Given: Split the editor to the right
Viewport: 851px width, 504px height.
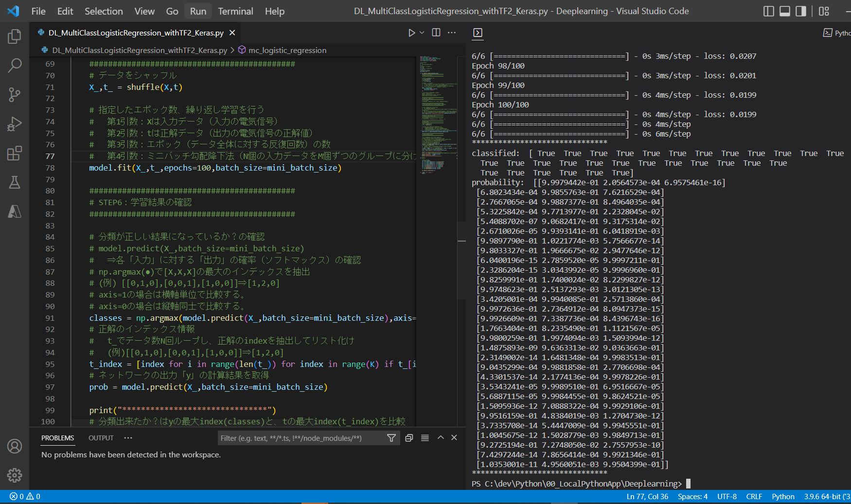Looking at the screenshot, I should pyautogui.click(x=436, y=33).
